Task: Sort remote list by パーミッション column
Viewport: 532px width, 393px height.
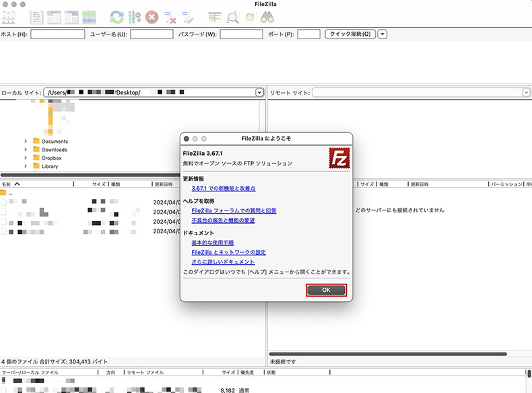Action: pyautogui.click(x=506, y=184)
